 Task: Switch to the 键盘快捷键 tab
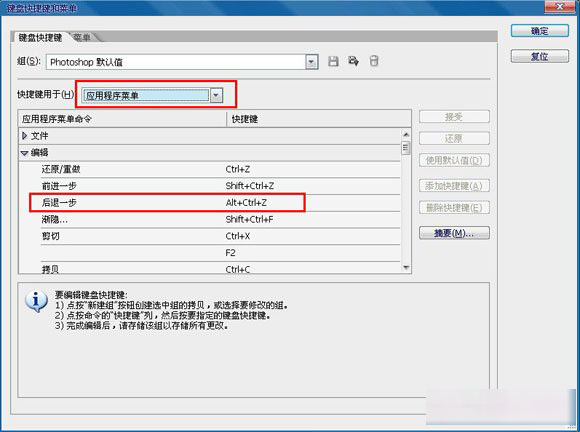pyautogui.click(x=40, y=37)
